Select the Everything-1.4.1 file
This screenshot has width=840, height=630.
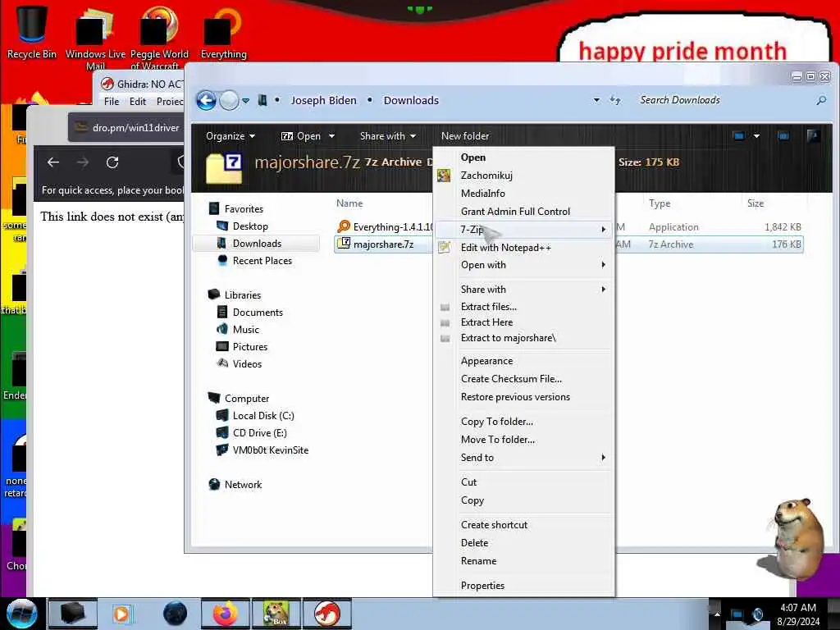coord(386,227)
